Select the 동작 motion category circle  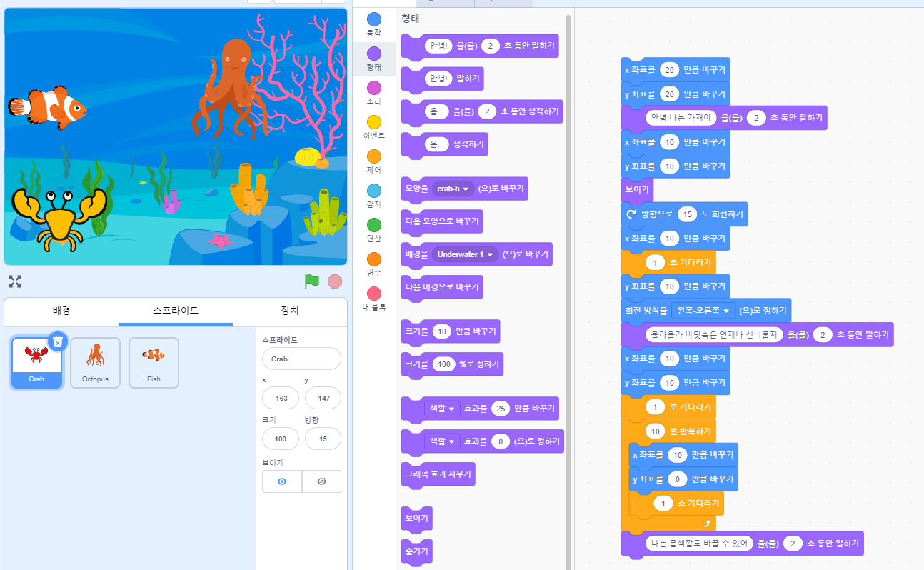pos(373,19)
